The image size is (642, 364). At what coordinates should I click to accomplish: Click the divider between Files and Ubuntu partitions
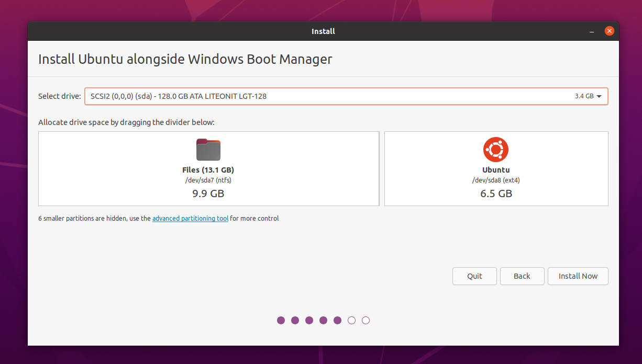click(x=382, y=168)
